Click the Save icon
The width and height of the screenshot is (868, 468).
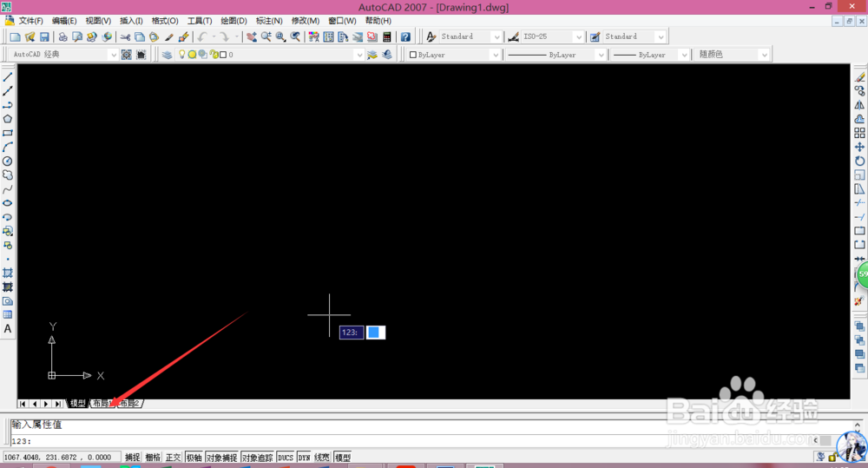click(44, 37)
